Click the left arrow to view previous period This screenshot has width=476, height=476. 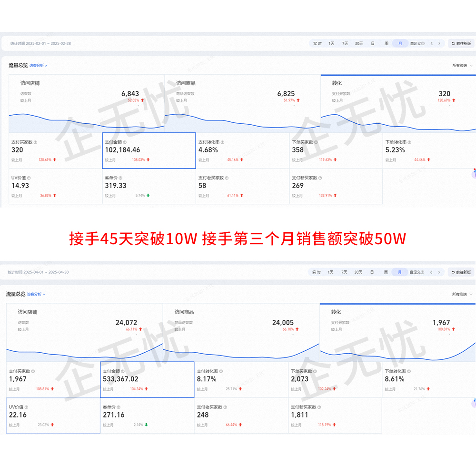pos(432,43)
